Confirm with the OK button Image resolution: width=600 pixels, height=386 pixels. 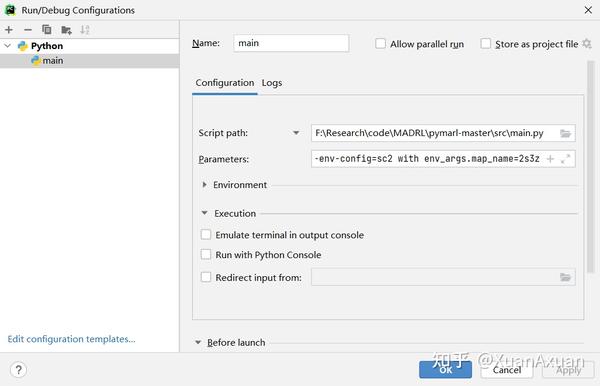pos(445,370)
